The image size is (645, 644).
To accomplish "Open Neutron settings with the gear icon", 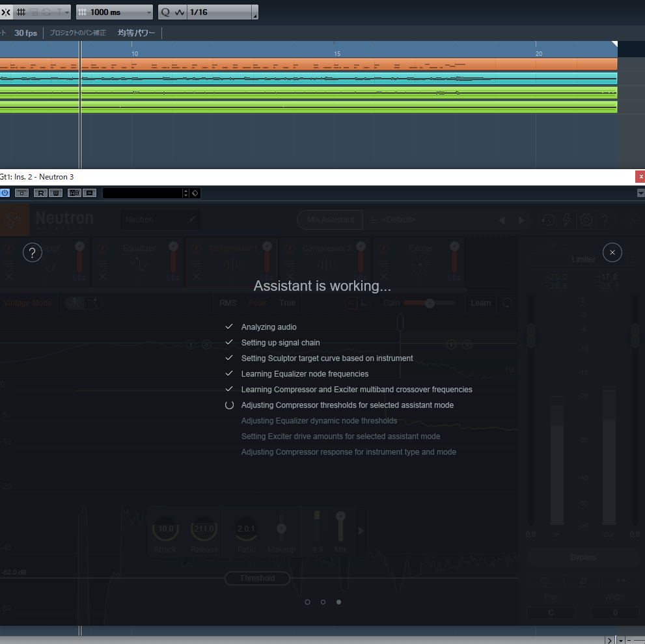I will [x=586, y=220].
